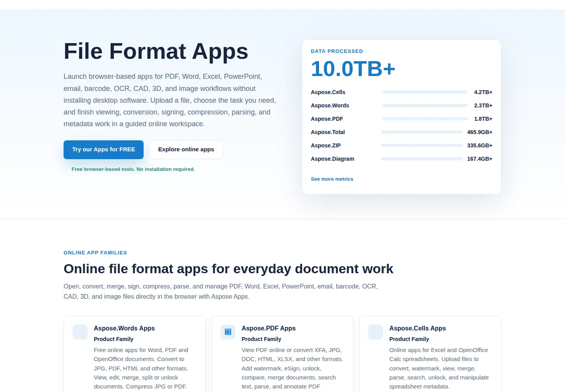Viewport: 565px width, 392px height.
Task: Click the Aspose.PDF Apps description starting "View PDF online"
Action: coord(292,368)
